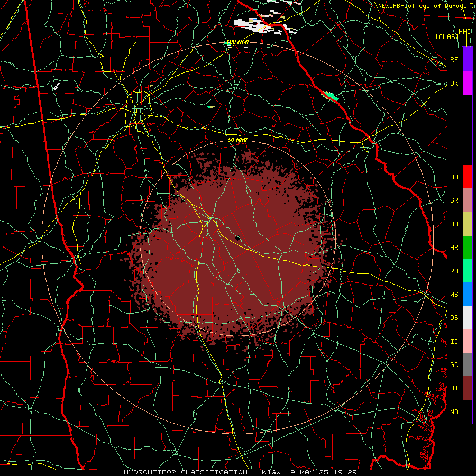Click the ND black legend swatch

(467, 411)
